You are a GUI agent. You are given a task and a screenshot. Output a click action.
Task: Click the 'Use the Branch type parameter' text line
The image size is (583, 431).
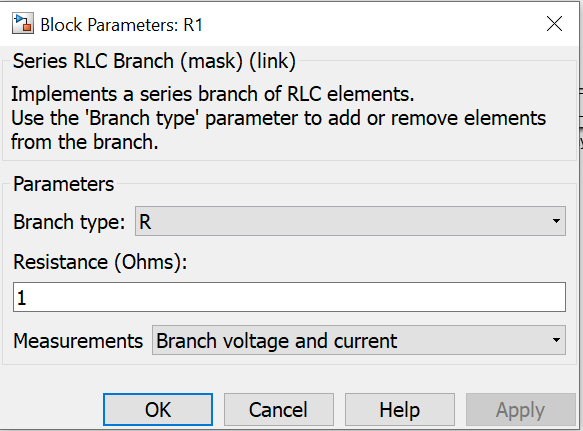coord(278,118)
